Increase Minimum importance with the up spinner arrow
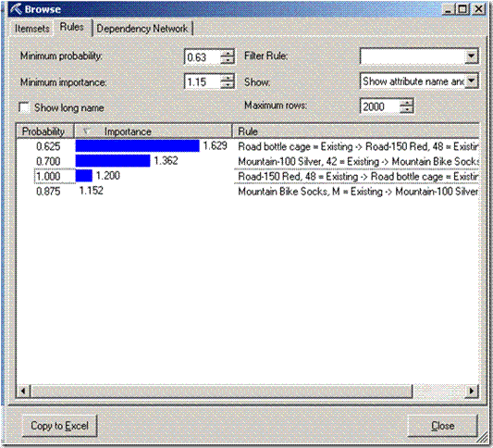 point(228,79)
